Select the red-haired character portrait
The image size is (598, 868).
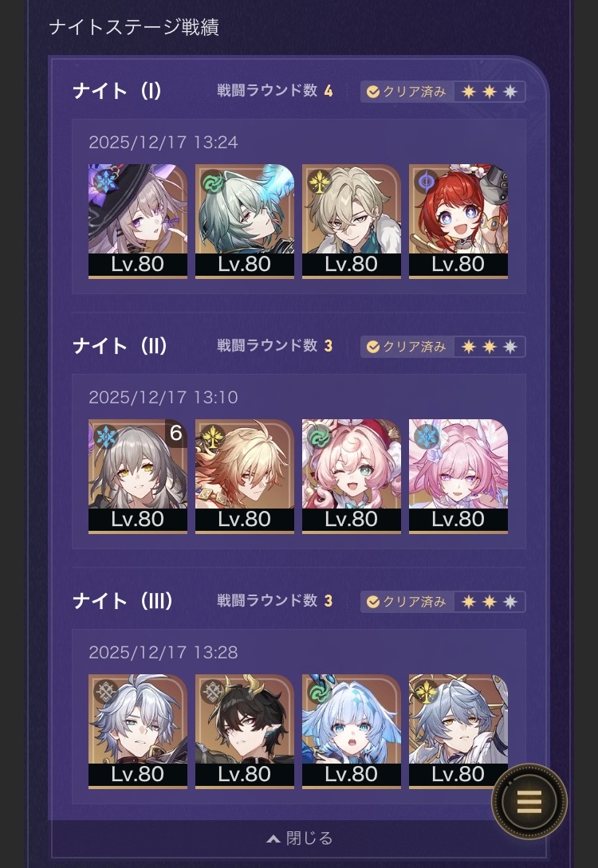click(458, 221)
